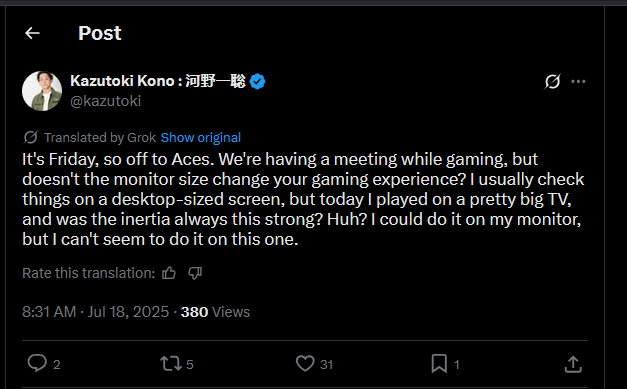Image resolution: width=627 pixels, height=389 pixels.
Task: Open the share post menu
Action: (573, 364)
